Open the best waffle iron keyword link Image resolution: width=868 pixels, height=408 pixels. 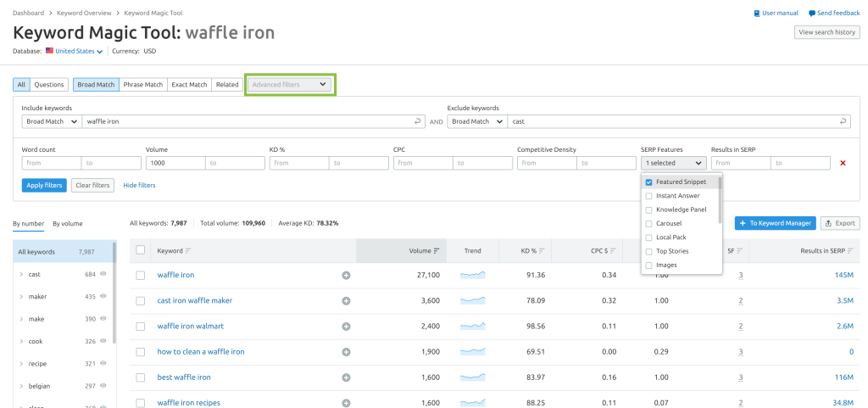pos(184,377)
